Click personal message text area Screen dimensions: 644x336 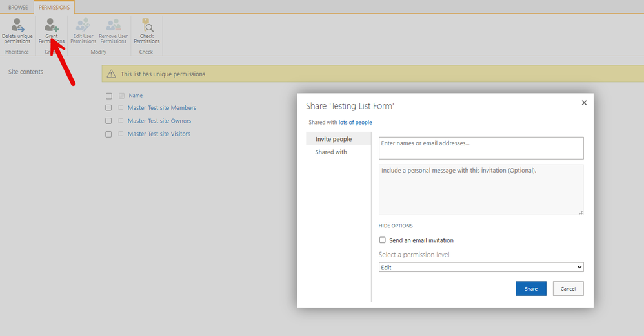pos(481,189)
